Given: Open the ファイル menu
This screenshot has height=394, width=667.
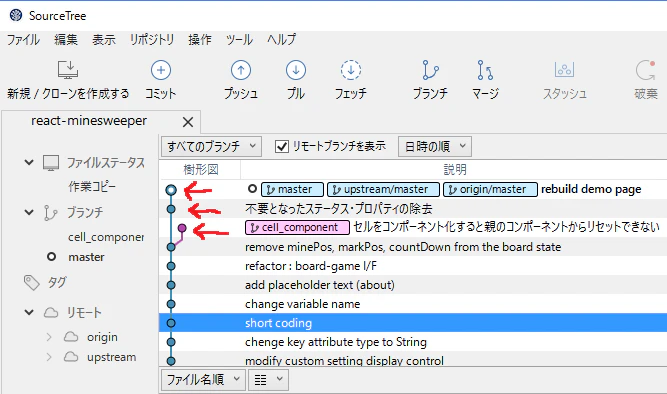Looking at the screenshot, I should click(x=23, y=40).
